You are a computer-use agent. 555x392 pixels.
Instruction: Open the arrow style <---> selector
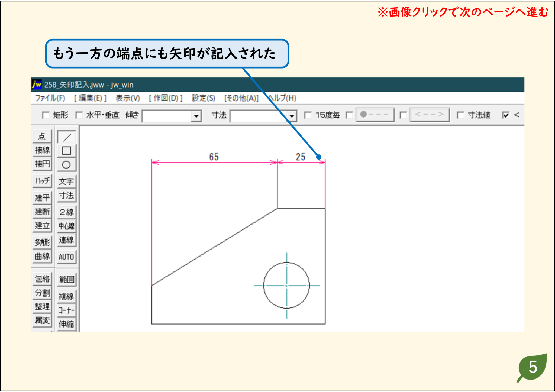(430, 114)
